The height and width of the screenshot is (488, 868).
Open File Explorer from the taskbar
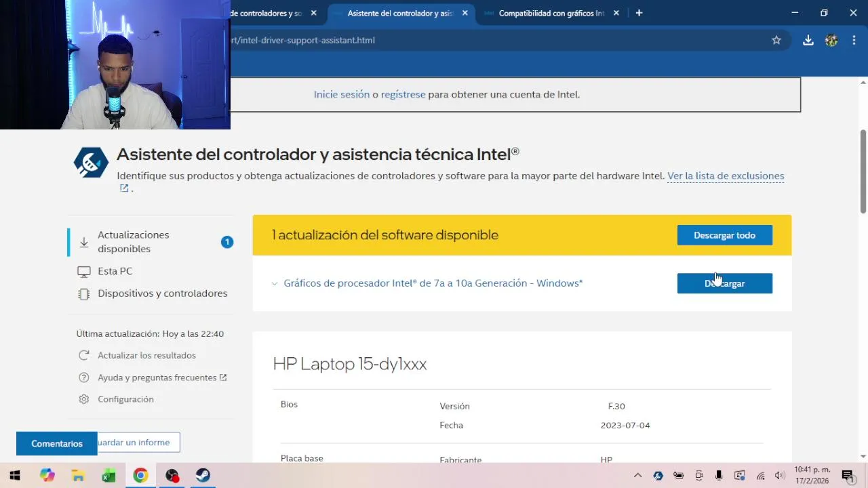click(78, 475)
